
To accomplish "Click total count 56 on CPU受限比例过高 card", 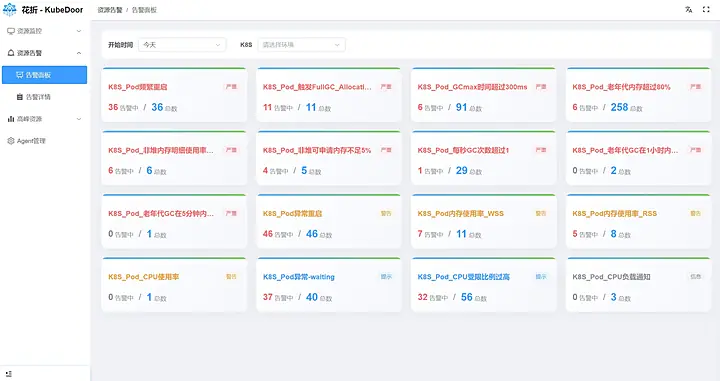I will 467,297.
